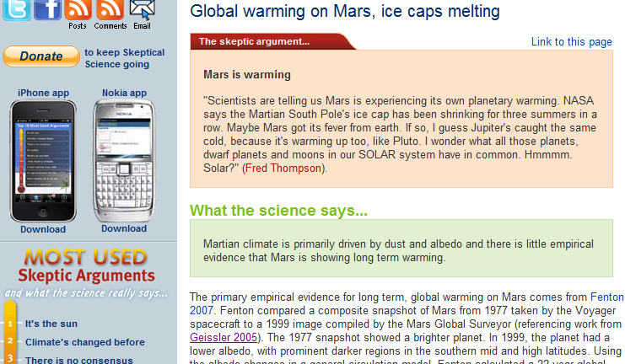625x364 pixels.
Task: Open the Facebook icon link
Action: click(48, 8)
